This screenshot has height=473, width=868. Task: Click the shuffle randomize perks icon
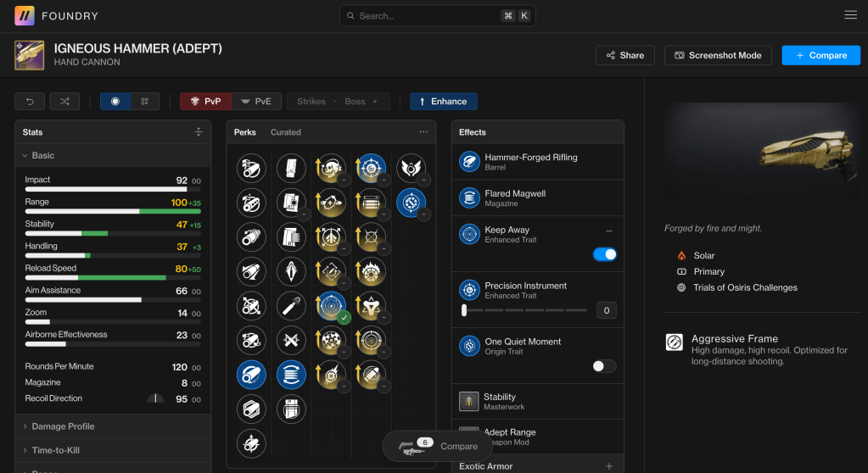point(64,102)
